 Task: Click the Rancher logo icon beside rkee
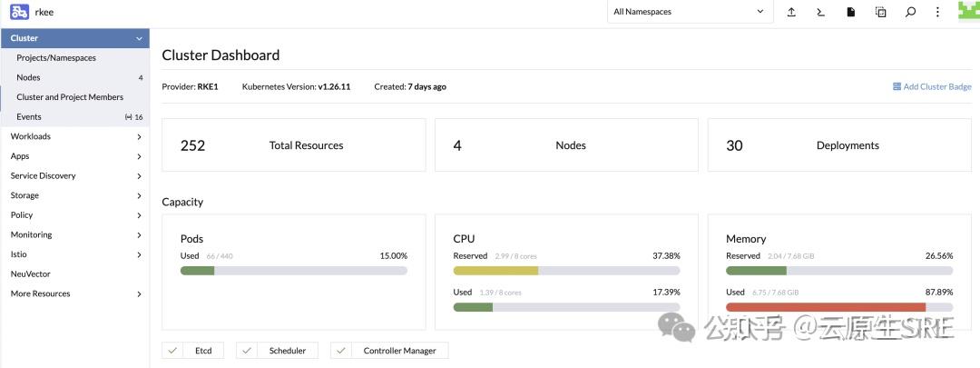[x=20, y=13]
